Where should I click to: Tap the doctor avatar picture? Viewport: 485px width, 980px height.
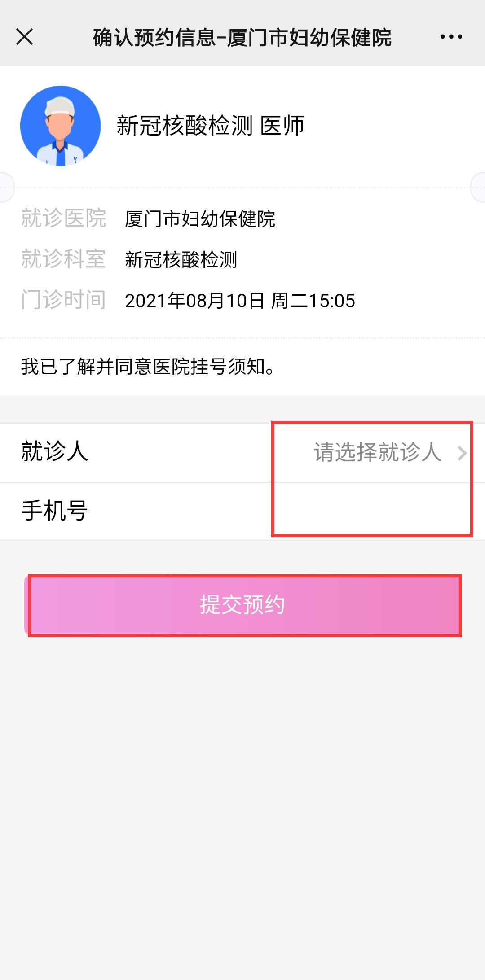[x=60, y=126]
